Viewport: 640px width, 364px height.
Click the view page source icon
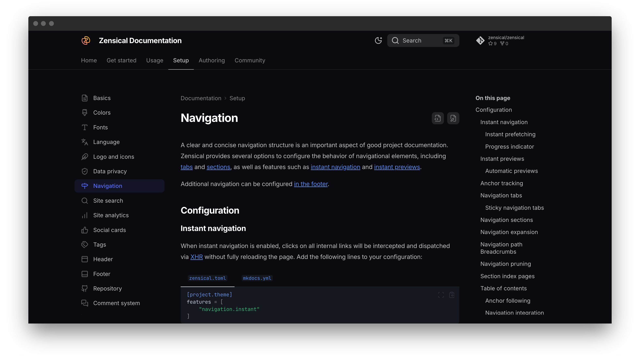pyautogui.click(x=437, y=118)
